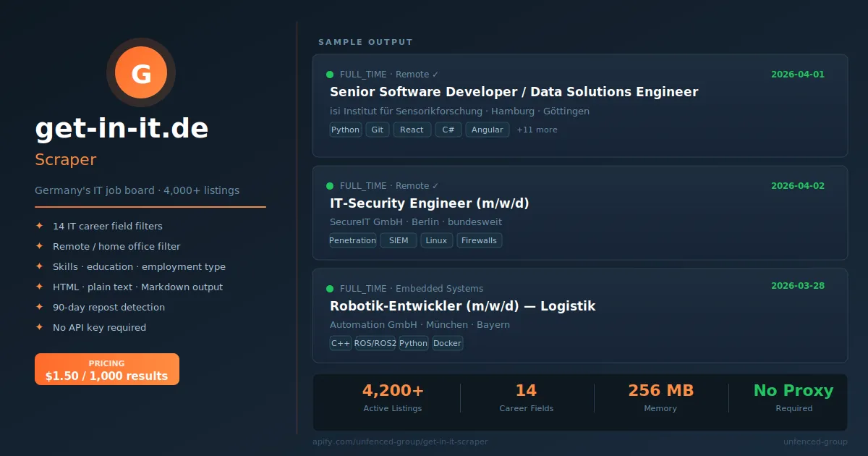
Task: Click the star bullet beside No API key required
Action: (x=40, y=328)
